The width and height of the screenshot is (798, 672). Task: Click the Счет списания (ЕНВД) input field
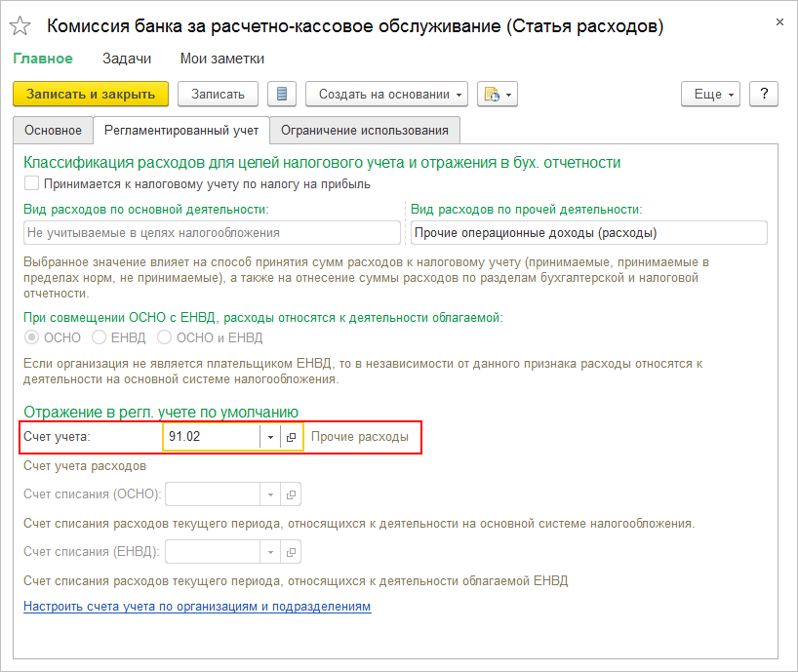pos(213,552)
